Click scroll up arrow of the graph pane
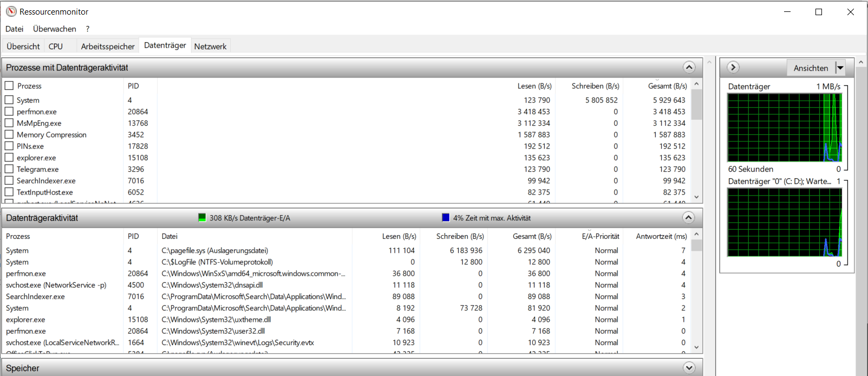868x376 pixels. point(860,62)
